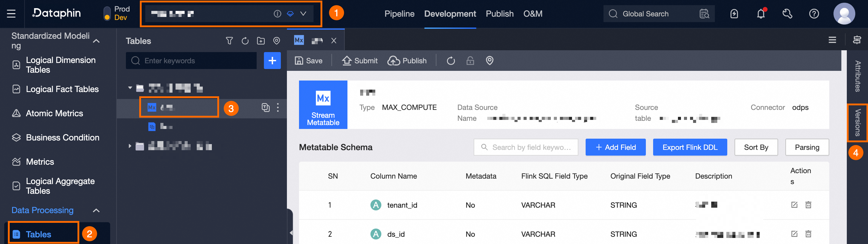
Task: Click the locate pin icon in toolbar
Action: coord(489,61)
